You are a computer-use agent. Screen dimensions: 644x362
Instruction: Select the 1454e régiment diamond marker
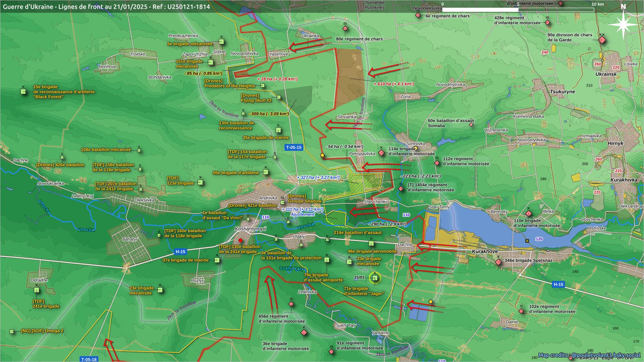coord(401,189)
